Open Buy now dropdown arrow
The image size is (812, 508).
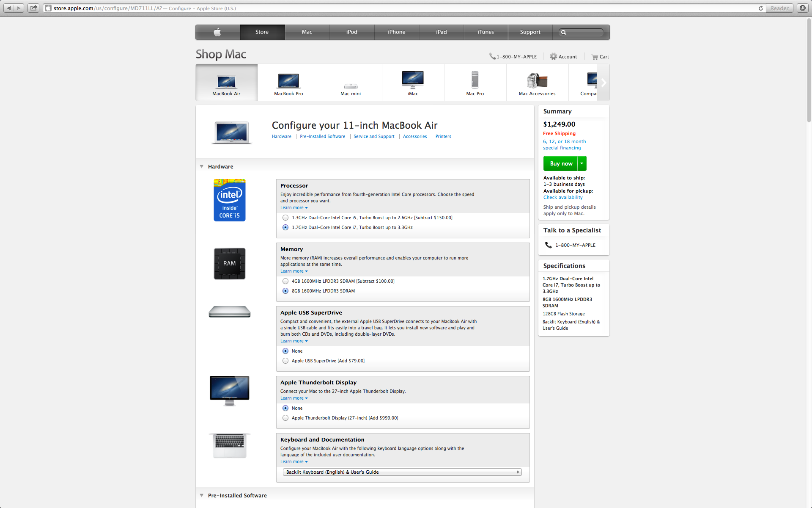coord(582,163)
